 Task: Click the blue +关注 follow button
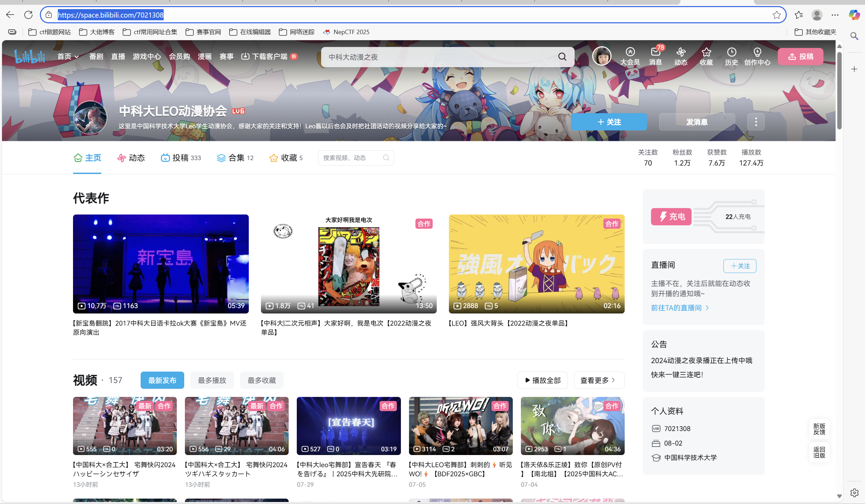[608, 122]
